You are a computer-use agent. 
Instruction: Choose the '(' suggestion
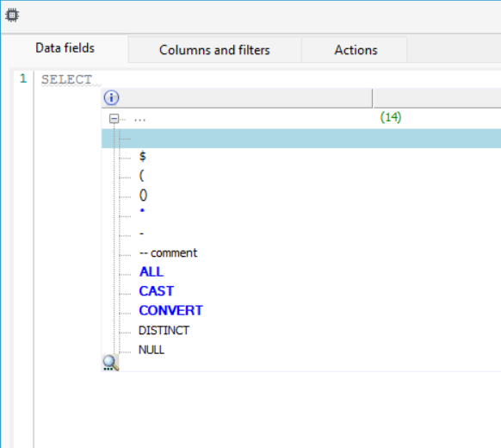coord(141,176)
